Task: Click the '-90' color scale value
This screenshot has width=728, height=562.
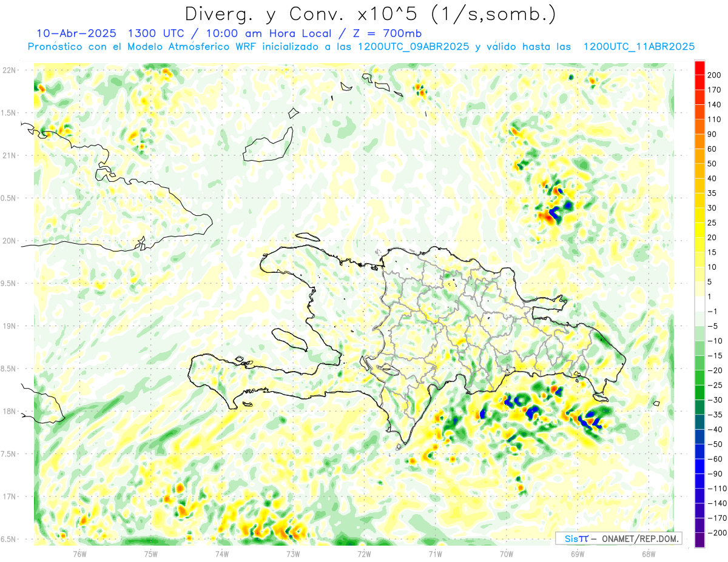Action: [x=715, y=473]
